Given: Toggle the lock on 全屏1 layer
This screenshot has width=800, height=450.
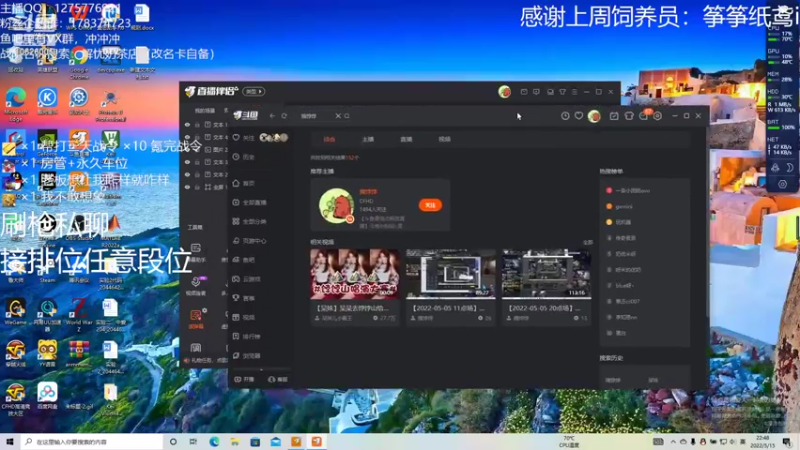Looking at the screenshot, I should point(197,187).
